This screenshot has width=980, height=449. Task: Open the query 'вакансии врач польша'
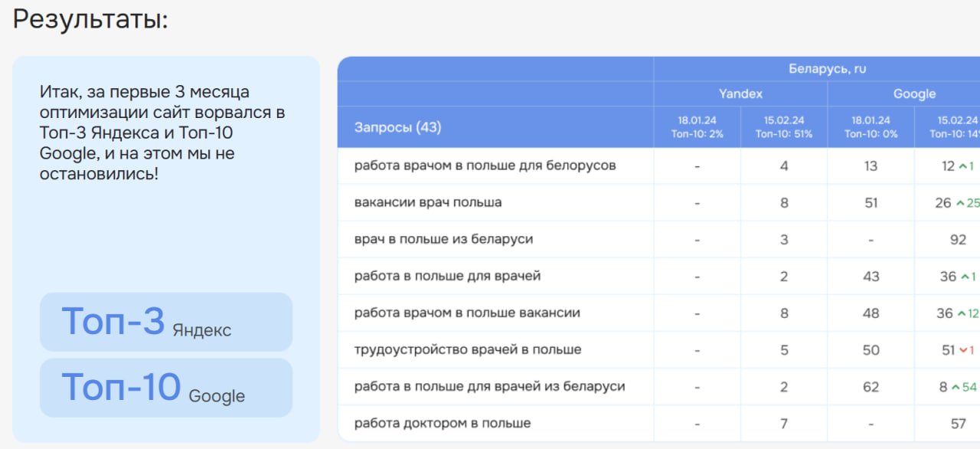(x=428, y=203)
